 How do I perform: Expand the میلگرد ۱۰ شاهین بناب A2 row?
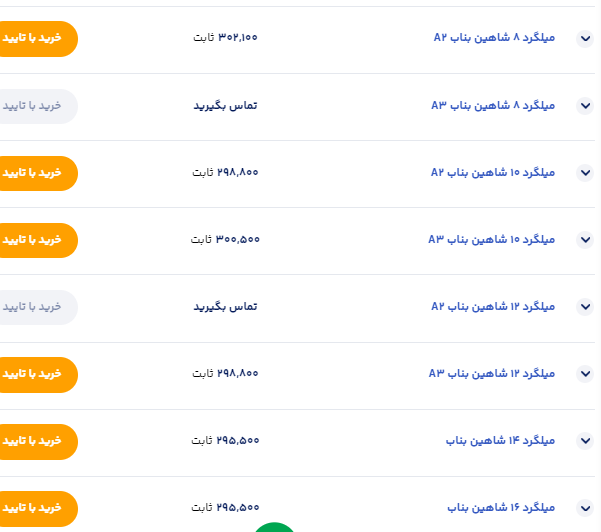[x=585, y=173]
